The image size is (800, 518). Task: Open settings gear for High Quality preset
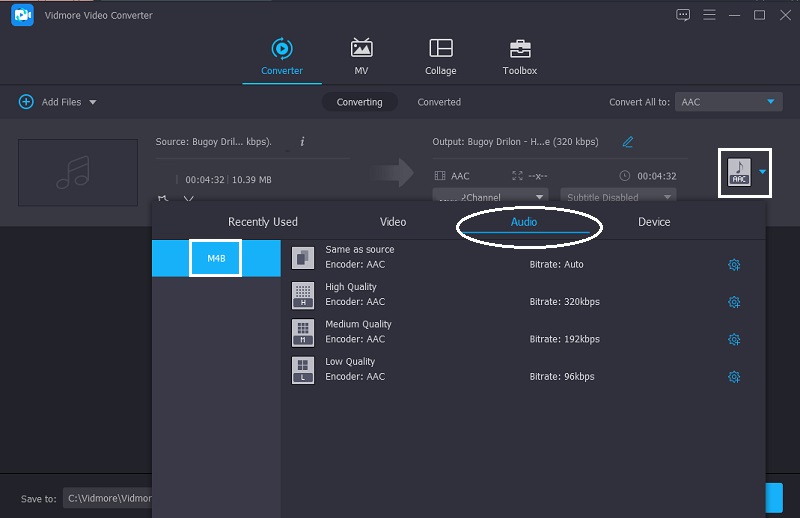point(734,302)
